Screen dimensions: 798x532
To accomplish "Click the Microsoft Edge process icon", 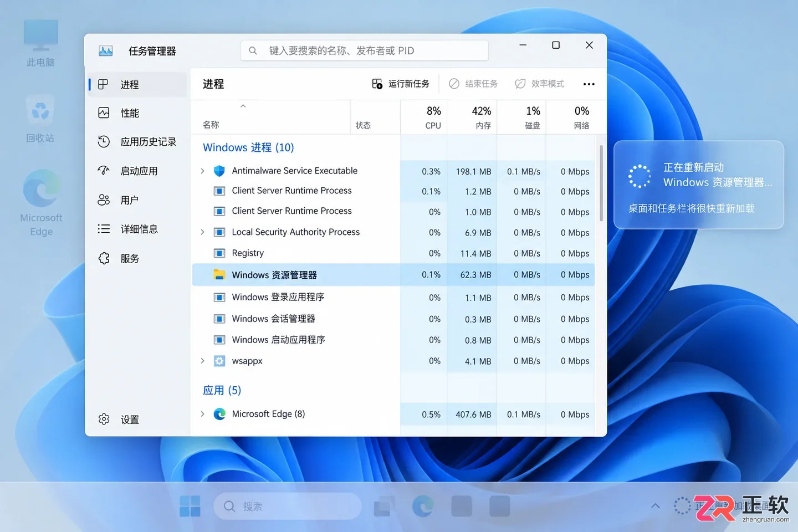I will coord(219,414).
